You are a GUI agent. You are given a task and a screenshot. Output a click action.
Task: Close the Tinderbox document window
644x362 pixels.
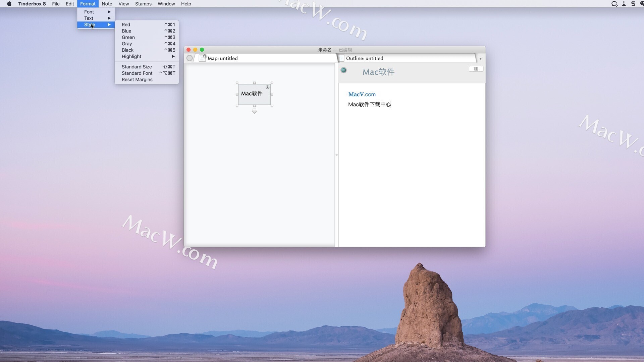pos(189,50)
